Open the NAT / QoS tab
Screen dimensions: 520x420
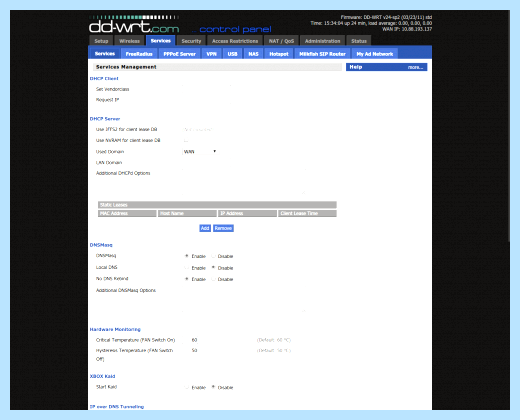click(x=281, y=41)
